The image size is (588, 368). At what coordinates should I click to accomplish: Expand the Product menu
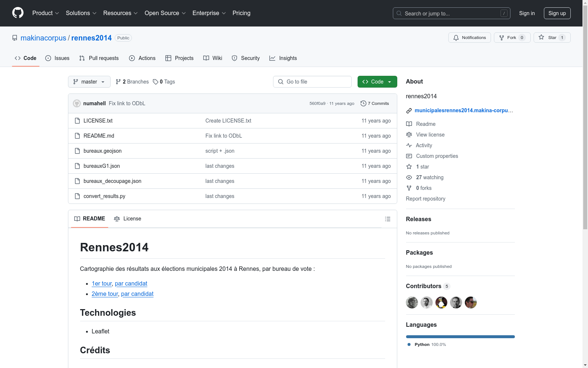pyautogui.click(x=46, y=13)
